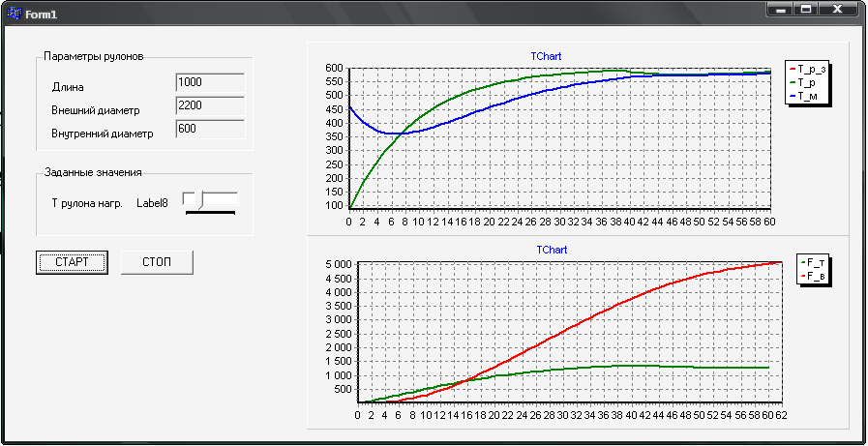Click the СТОП button

click(157, 262)
